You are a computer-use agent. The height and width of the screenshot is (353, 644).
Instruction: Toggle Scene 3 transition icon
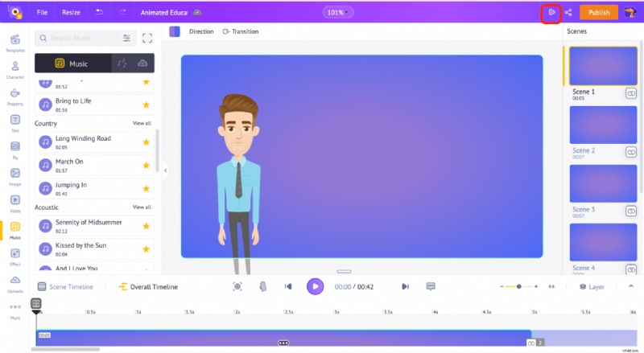point(631,211)
